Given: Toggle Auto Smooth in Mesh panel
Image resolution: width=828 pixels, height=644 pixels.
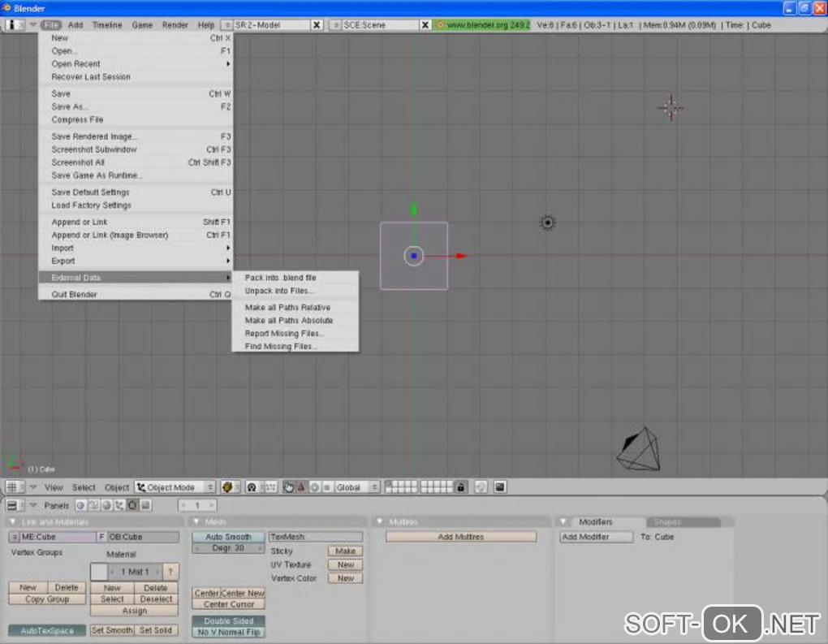Looking at the screenshot, I should coord(228,537).
